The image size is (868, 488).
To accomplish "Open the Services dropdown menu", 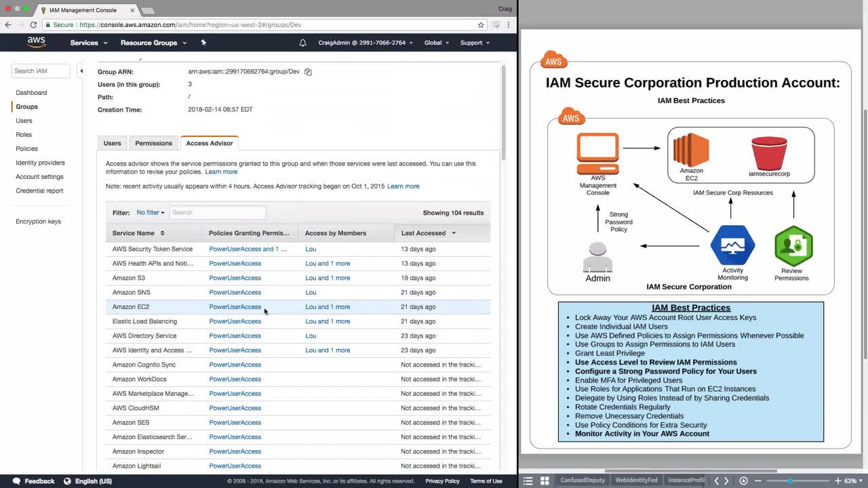I will [89, 43].
